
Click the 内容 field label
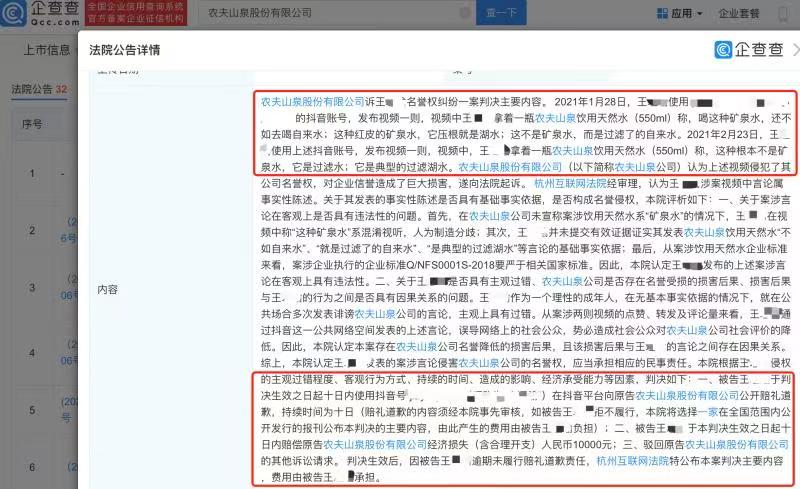tap(107, 289)
